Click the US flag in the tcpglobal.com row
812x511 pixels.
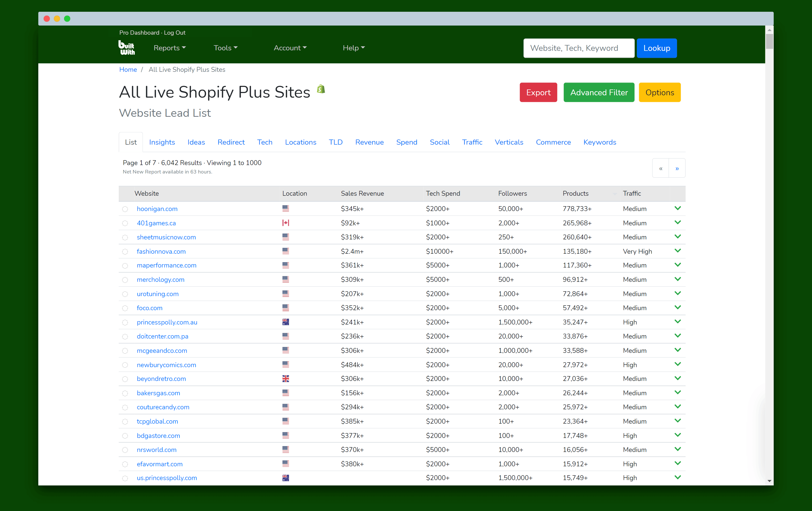pyautogui.click(x=286, y=421)
